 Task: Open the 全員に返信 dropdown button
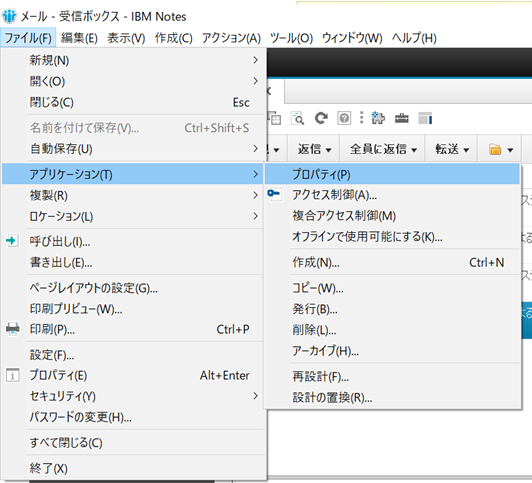click(383, 149)
